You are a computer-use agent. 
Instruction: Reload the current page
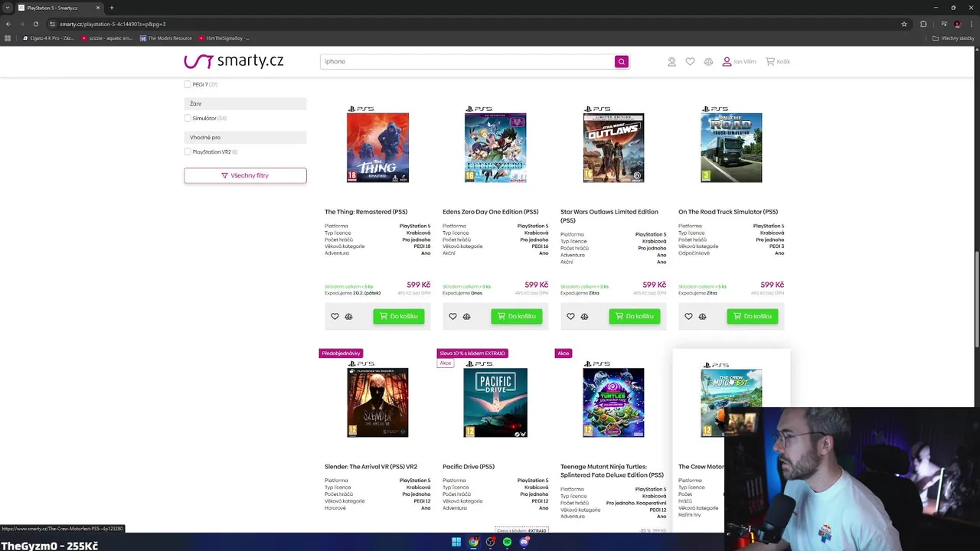coord(35,24)
